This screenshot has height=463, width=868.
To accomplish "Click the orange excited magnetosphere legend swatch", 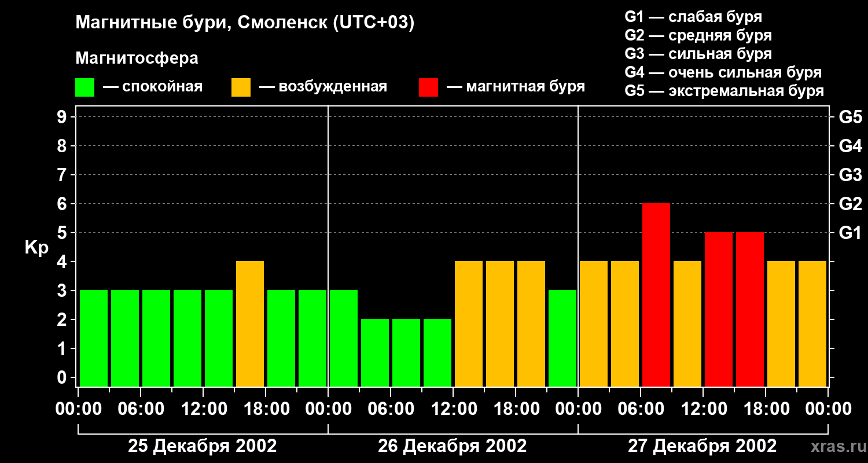I will tap(241, 87).
